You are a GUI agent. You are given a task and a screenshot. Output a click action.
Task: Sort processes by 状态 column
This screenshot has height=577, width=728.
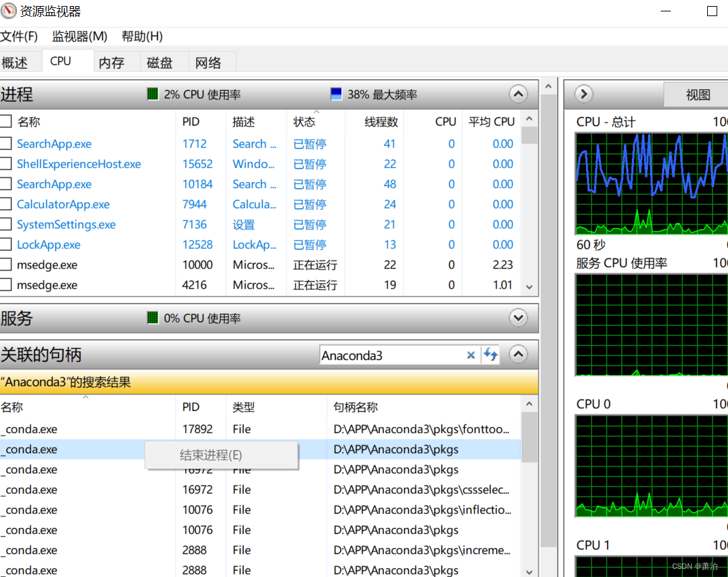click(316, 122)
